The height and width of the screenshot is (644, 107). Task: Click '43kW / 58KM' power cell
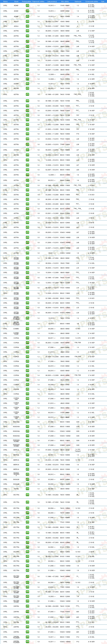coord(65,22)
